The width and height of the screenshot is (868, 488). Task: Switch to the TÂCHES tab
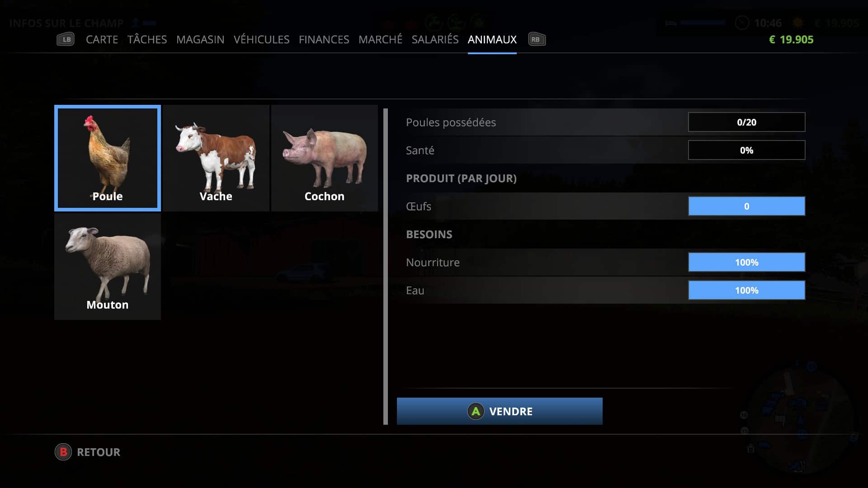147,40
